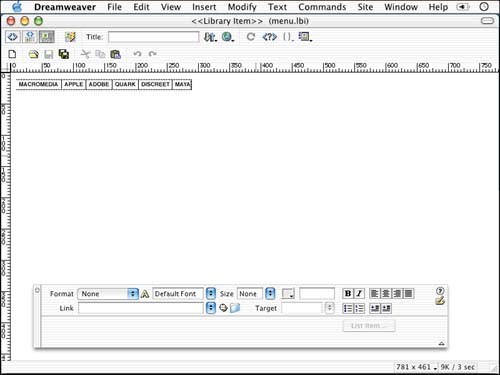Open the File Management menu icon
The width and height of the screenshot is (500, 375).
210,37
